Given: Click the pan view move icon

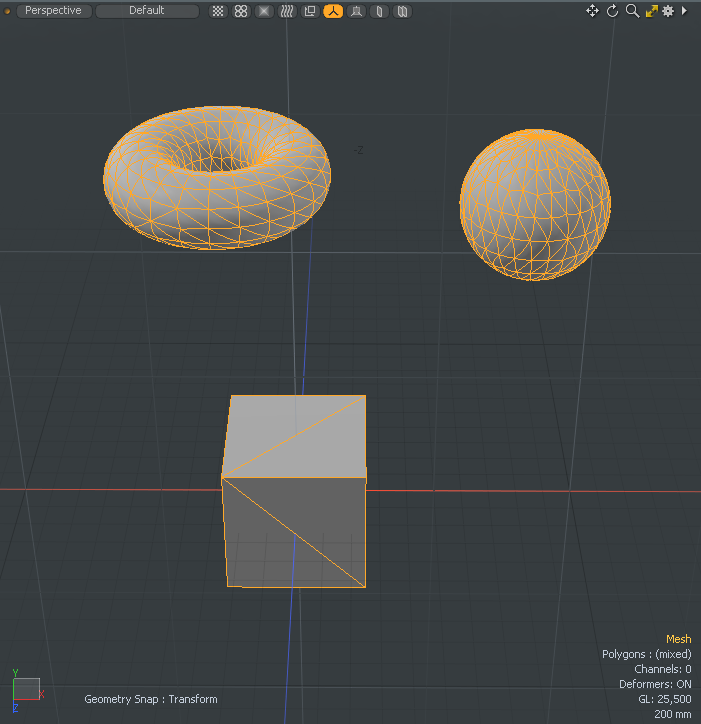Looking at the screenshot, I should point(592,11).
